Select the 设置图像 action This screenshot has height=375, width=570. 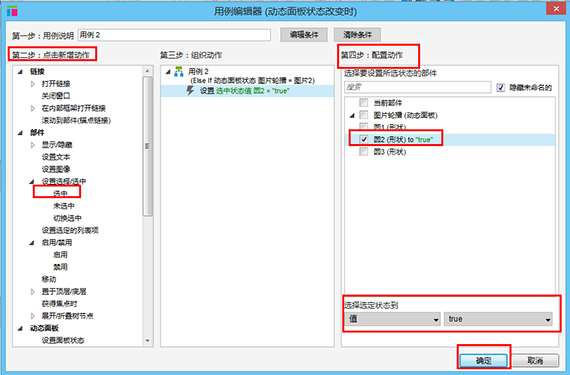tap(56, 169)
